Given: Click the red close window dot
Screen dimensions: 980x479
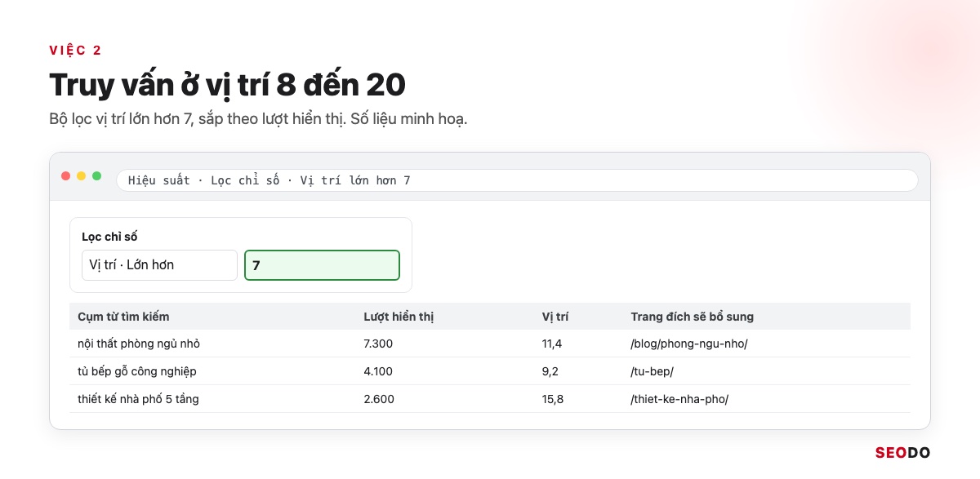Looking at the screenshot, I should (66, 176).
